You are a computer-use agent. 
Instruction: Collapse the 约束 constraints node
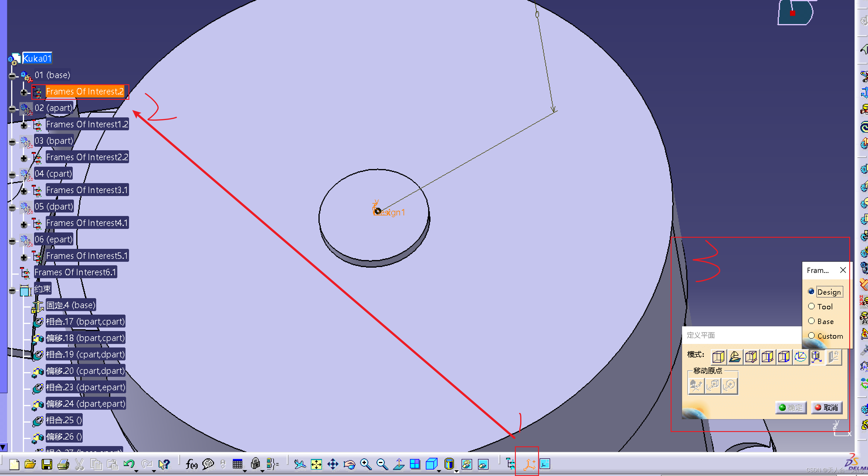(13, 290)
